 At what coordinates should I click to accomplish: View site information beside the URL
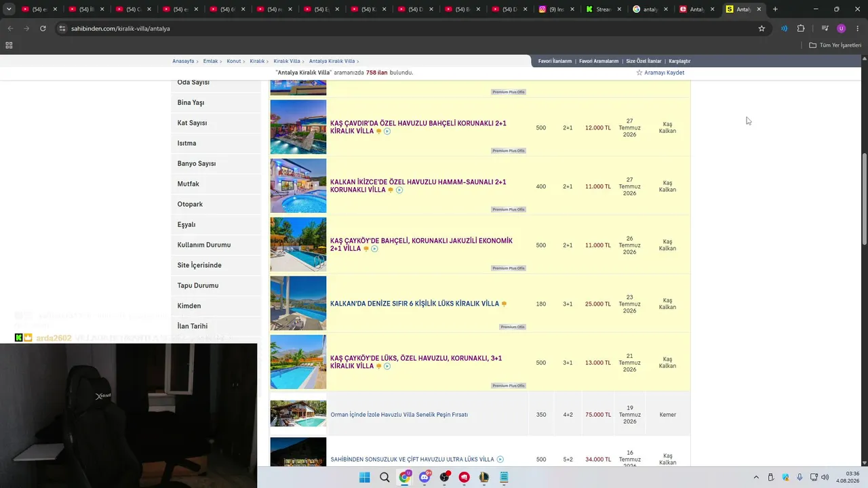[62, 28]
